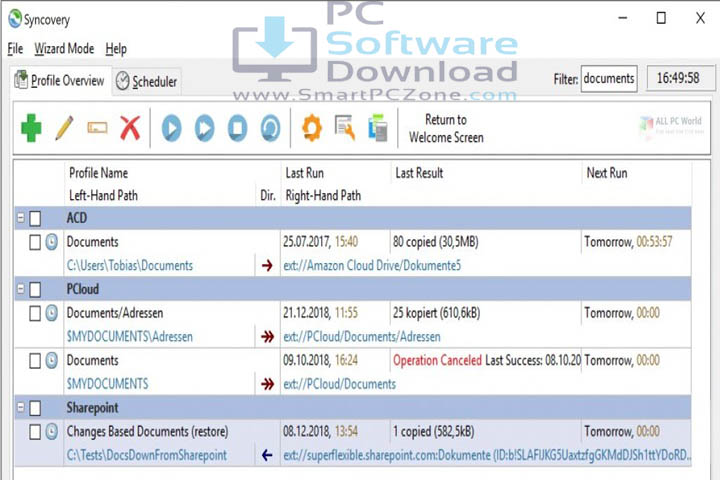The height and width of the screenshot is (480, 720).
Task: Click Return to Welcome Screen
Action: [446, 129]
